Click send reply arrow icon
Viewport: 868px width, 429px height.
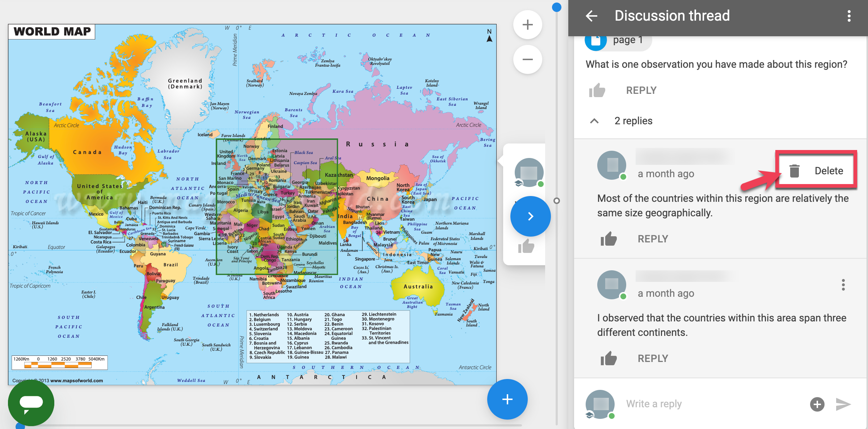tap(843, 404)
